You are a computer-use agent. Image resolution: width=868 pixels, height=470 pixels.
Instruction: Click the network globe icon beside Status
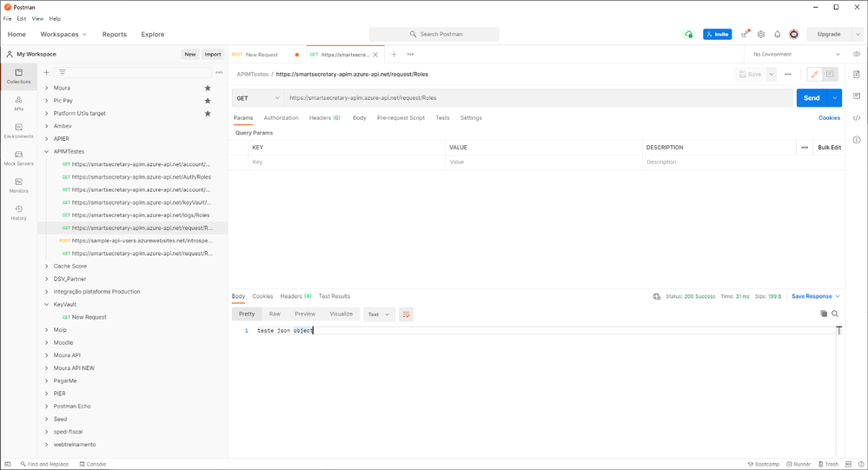pos(657,297)
